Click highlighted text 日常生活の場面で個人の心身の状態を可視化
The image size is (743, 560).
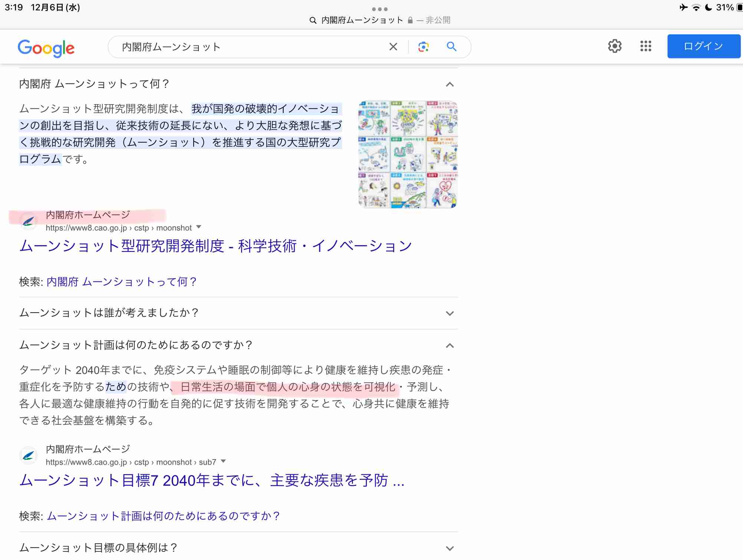tap(288, 387)
